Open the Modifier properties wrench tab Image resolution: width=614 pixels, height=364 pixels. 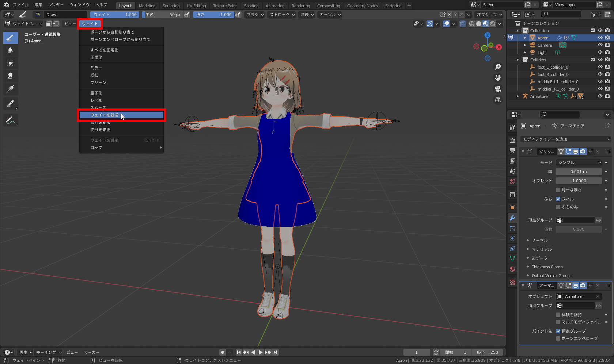(x=512, y=218)
